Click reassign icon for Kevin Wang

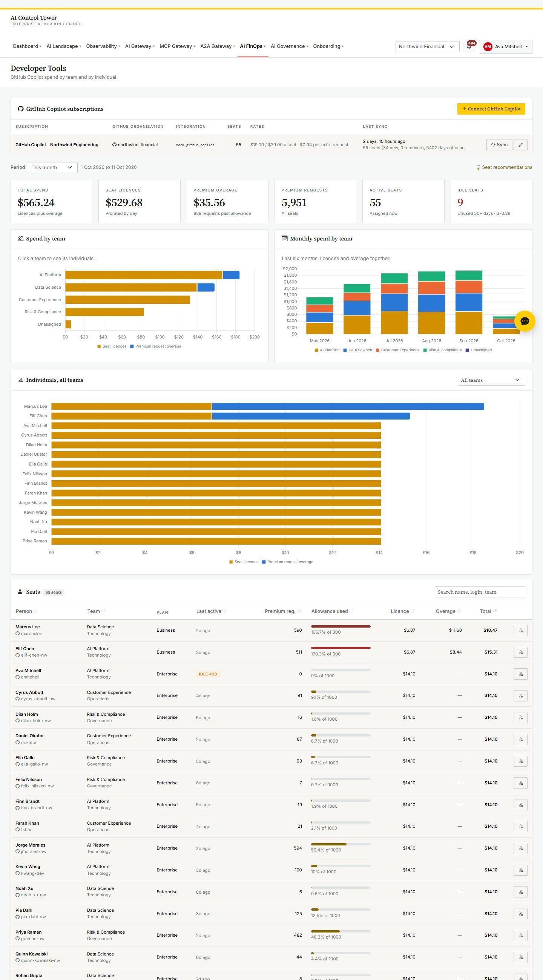[x=520, y=870]
